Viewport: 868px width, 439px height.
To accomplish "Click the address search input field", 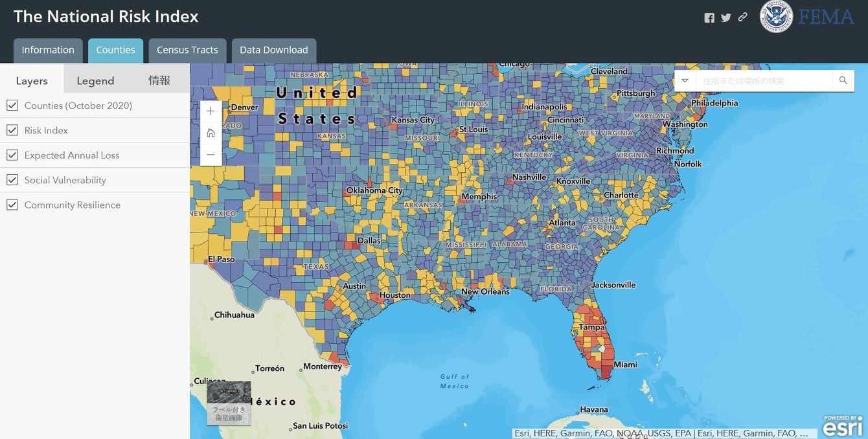I will (x=764, y=80).
